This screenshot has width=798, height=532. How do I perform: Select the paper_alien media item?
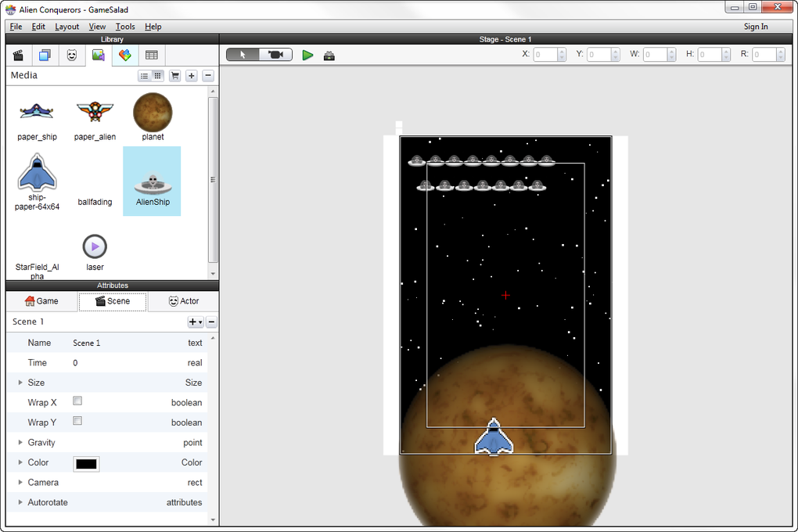95,117
